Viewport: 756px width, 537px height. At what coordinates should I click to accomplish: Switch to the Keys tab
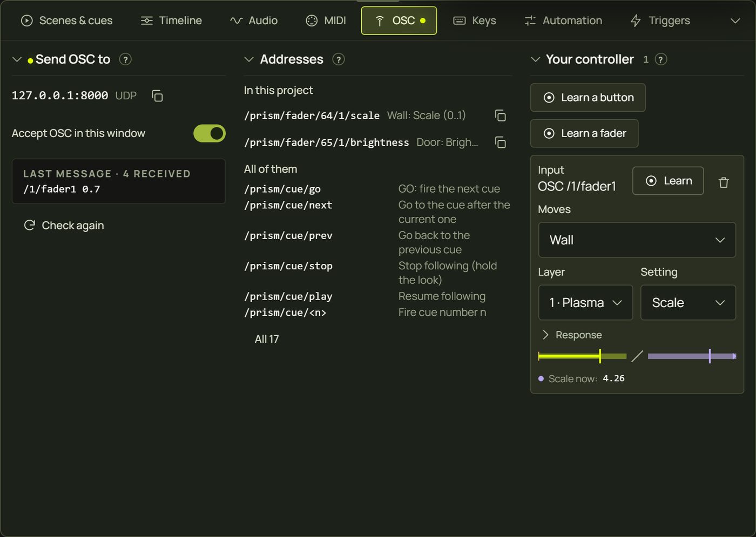pos(475,21)
